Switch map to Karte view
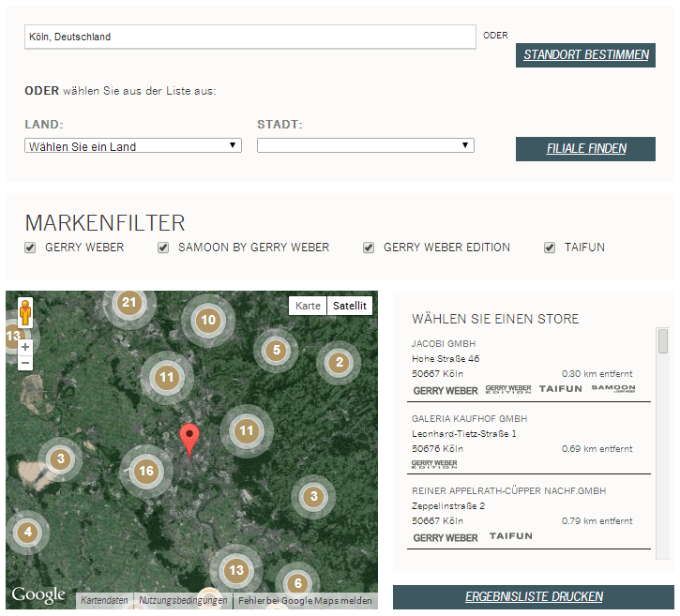 (x=308, y=306)
